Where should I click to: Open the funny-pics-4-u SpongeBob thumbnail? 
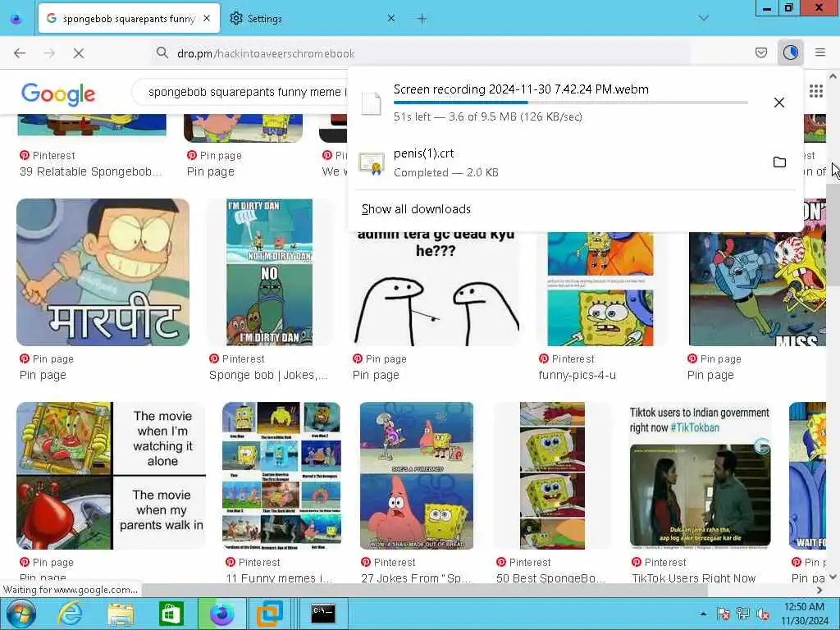click(600, 288)
